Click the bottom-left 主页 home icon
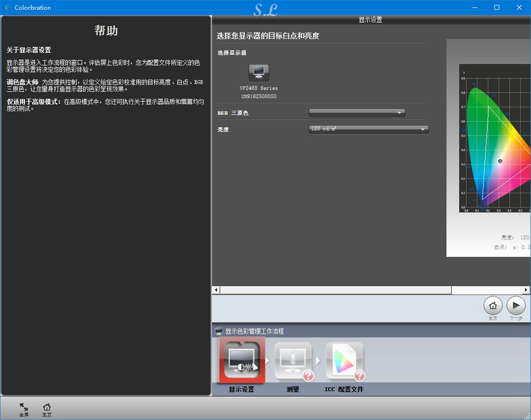This screenshot has height=420, width=531. coord(47,408)
